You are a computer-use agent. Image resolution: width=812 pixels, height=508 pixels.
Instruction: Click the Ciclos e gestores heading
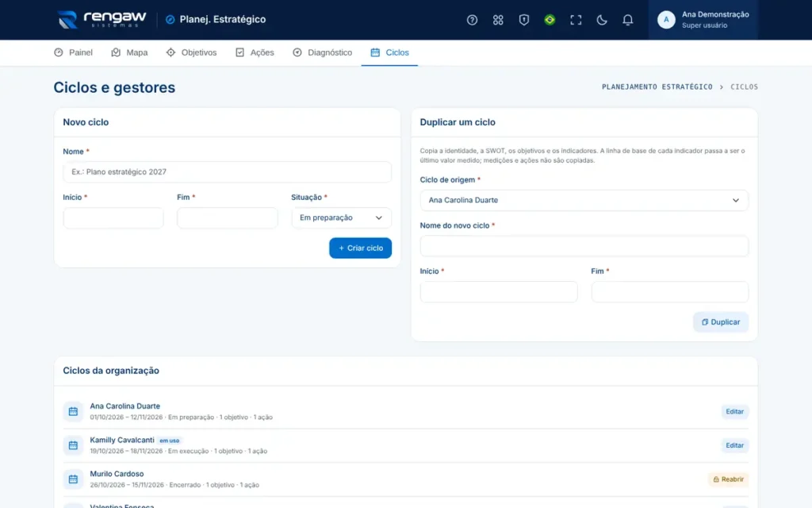[x=114, y=87]
